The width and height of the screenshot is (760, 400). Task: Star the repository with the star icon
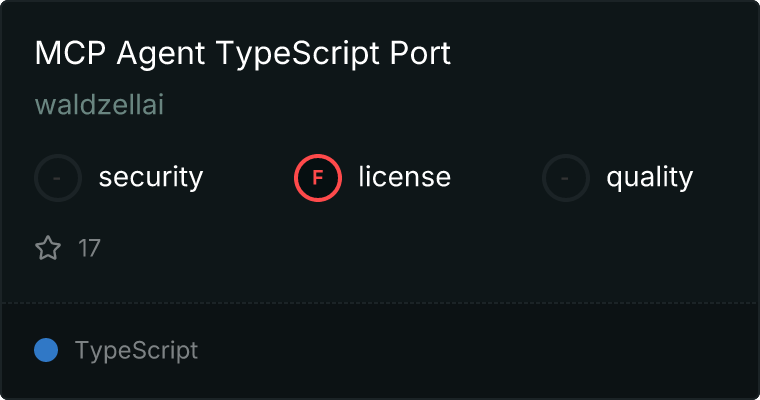48,248
